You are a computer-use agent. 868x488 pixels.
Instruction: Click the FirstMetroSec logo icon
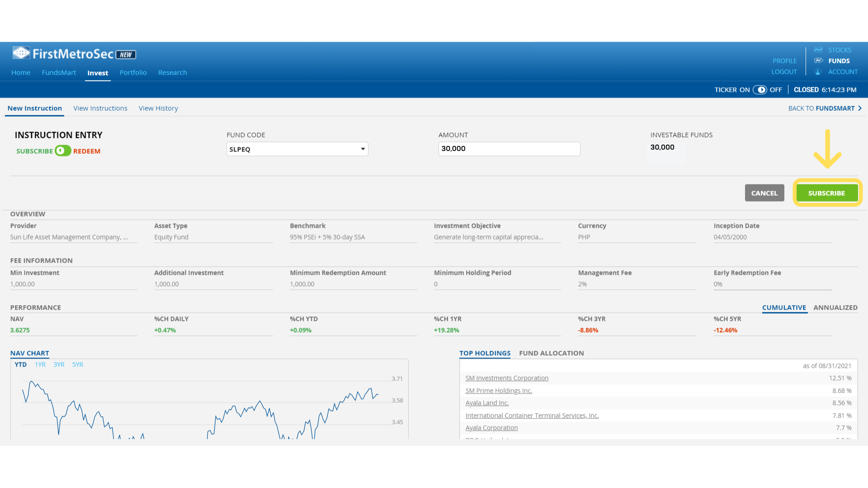(x=21, y=53)
